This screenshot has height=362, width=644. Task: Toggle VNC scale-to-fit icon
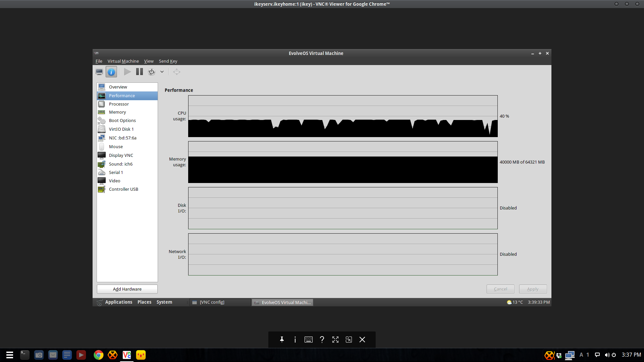click(x=349, y=340)
